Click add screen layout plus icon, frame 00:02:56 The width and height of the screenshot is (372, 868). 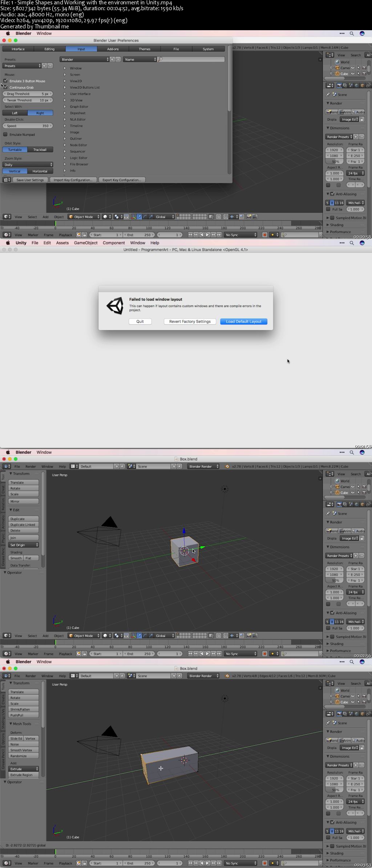coord(117,466)
